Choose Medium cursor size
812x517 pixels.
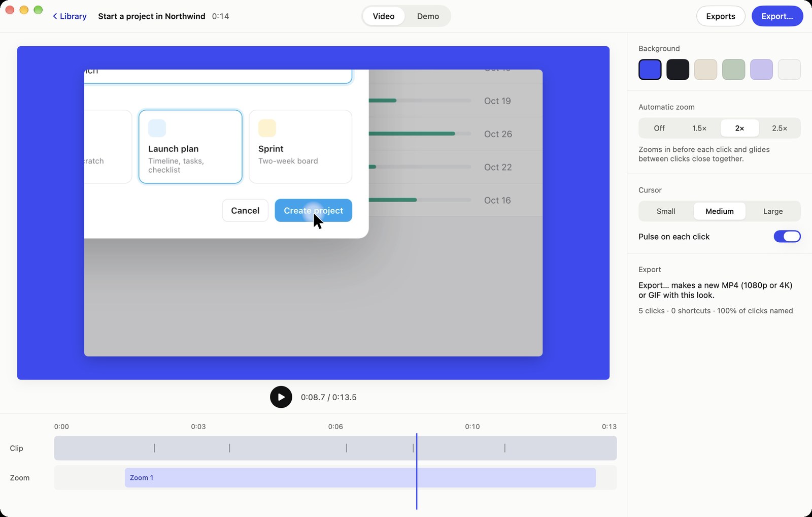click(720, 211)
